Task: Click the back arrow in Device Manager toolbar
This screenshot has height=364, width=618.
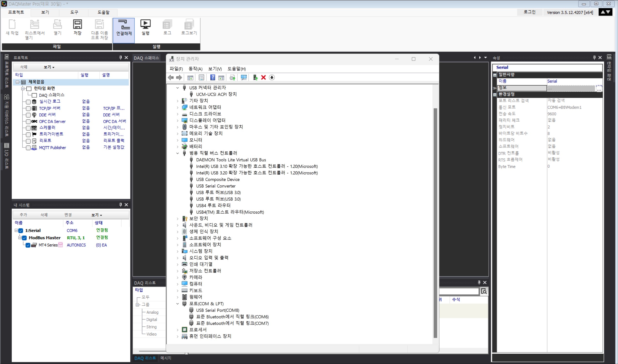Action: point(171,77)
